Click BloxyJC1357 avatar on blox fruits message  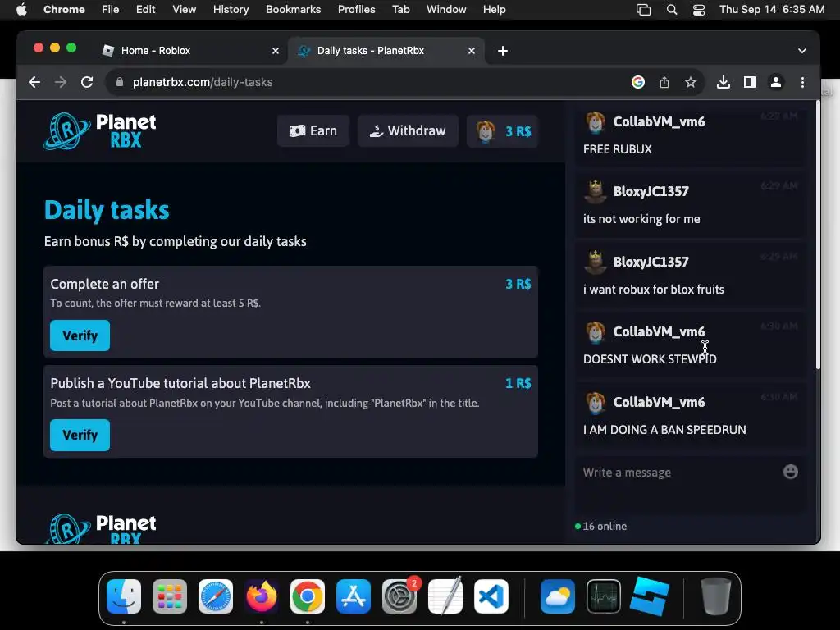596,262
